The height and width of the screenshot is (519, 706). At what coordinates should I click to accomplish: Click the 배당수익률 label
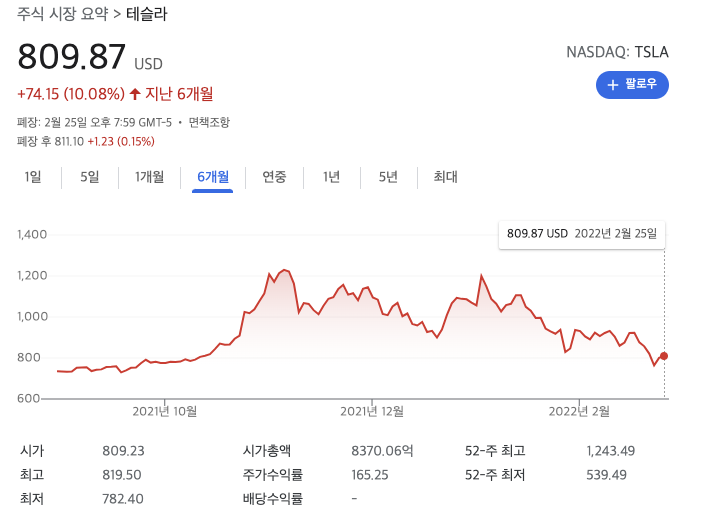(272, 499)
